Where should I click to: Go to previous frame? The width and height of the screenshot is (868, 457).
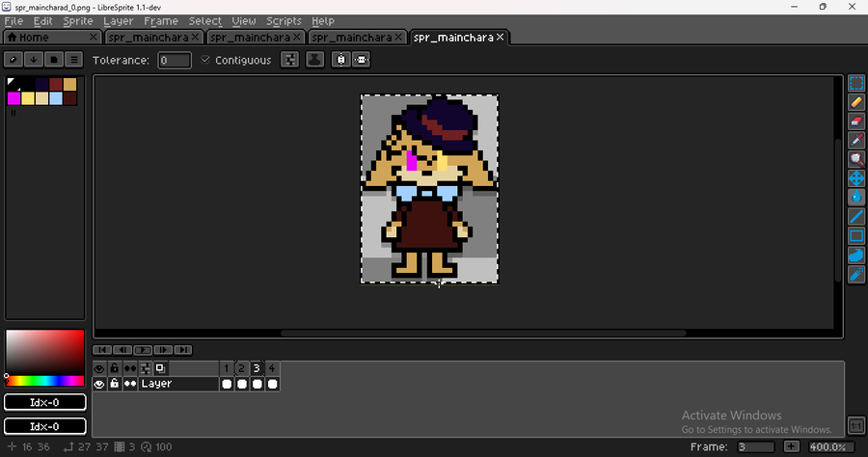click(122, 350)
